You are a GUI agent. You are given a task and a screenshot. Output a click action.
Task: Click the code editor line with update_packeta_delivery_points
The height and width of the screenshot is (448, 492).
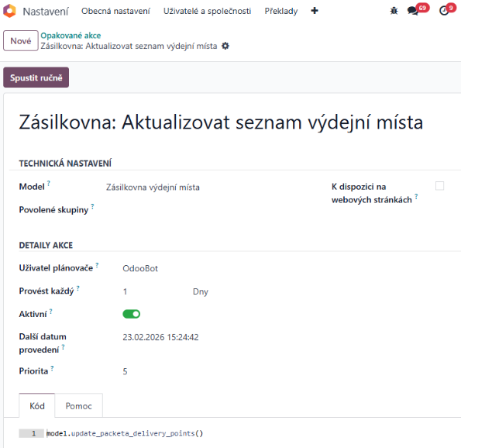click(x=124, y=433)
